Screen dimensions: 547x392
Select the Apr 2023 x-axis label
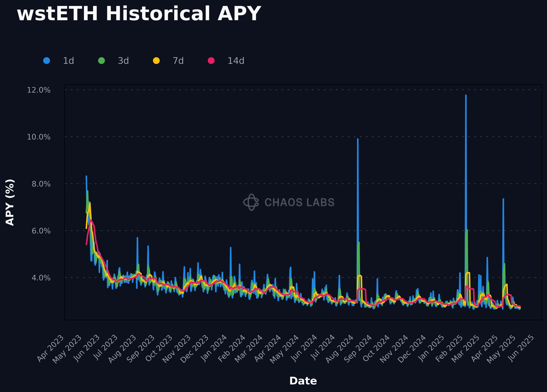(51, 348)
